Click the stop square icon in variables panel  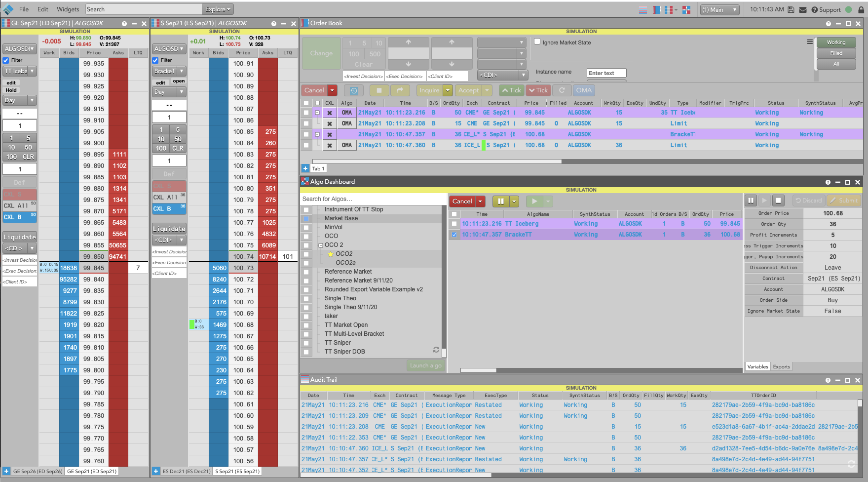778,201
